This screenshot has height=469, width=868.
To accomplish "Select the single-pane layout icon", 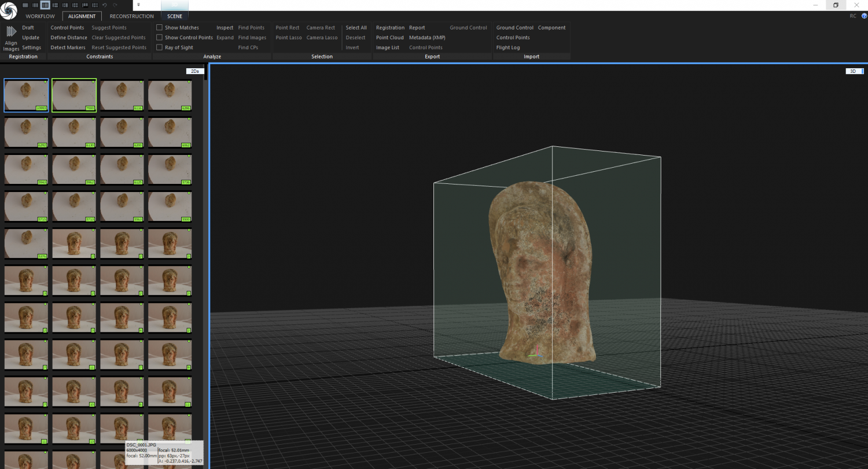I will 25,5.
